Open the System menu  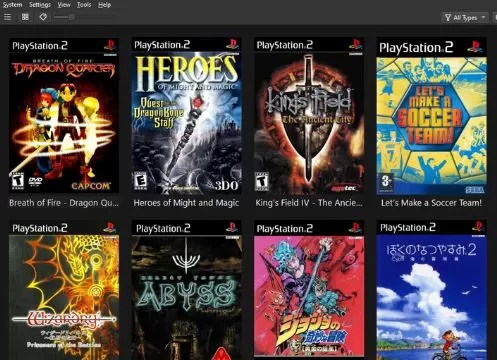click(13, 5)
